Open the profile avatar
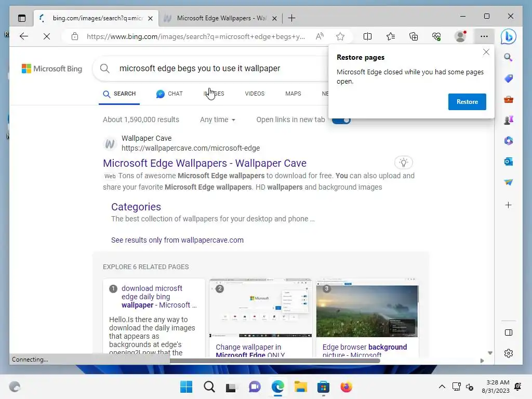Image resolution: width=532 pixels, height=399 pixels. point(460,36)
